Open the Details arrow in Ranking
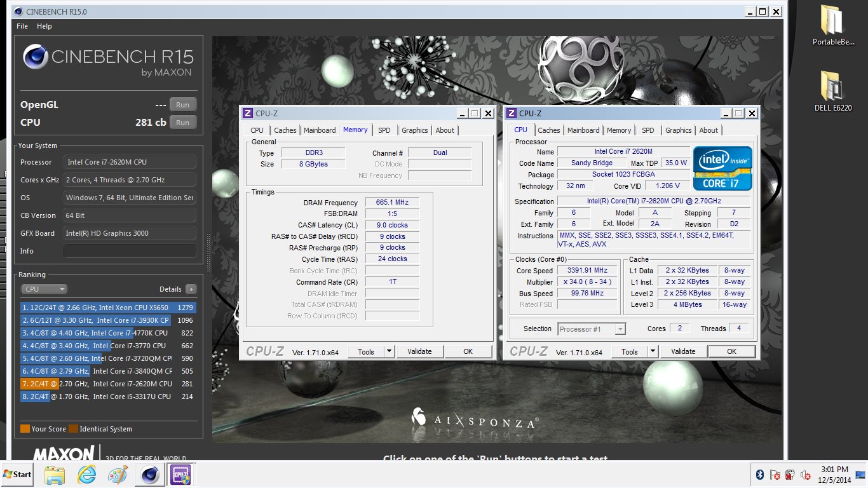The width and height of the screenshot is (868, 488). pyautogui.click(x=191, y=289)
